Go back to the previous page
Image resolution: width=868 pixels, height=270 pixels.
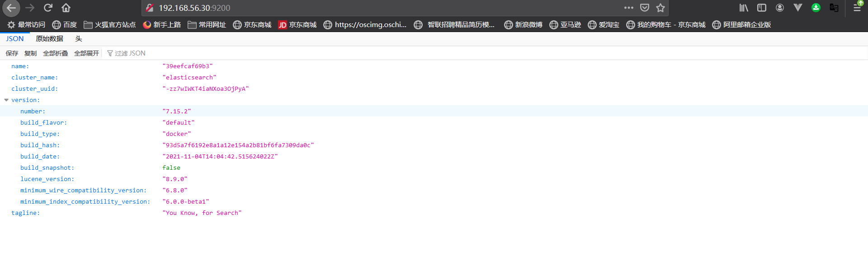click(11, 8)
